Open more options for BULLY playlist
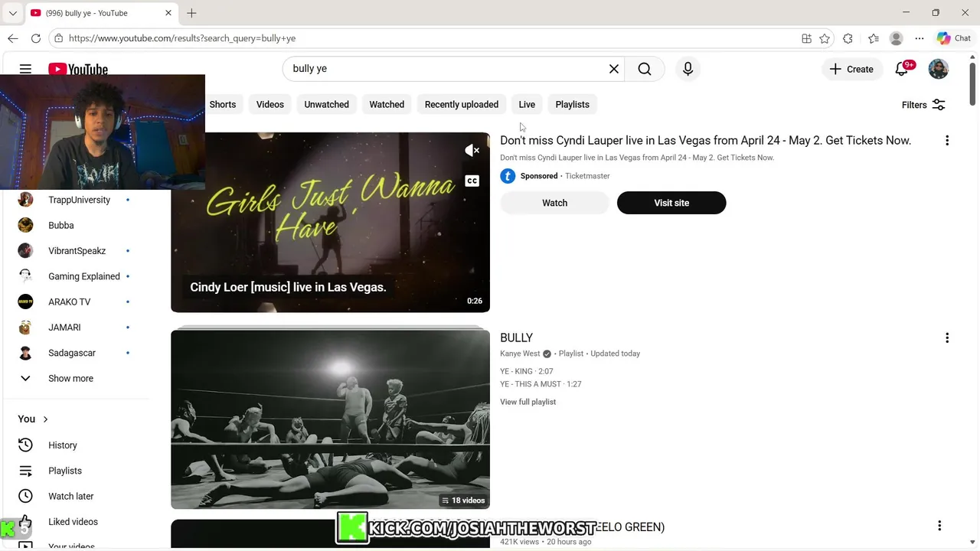Image resolution: width=980 pixels, height=551 pixels. [x=947, y=338]
